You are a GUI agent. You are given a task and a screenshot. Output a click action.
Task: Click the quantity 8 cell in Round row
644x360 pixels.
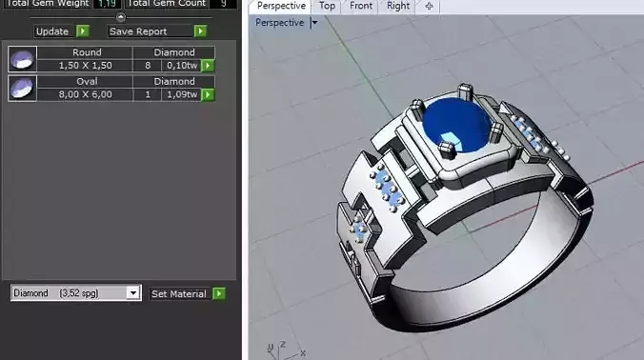[148, 66]
